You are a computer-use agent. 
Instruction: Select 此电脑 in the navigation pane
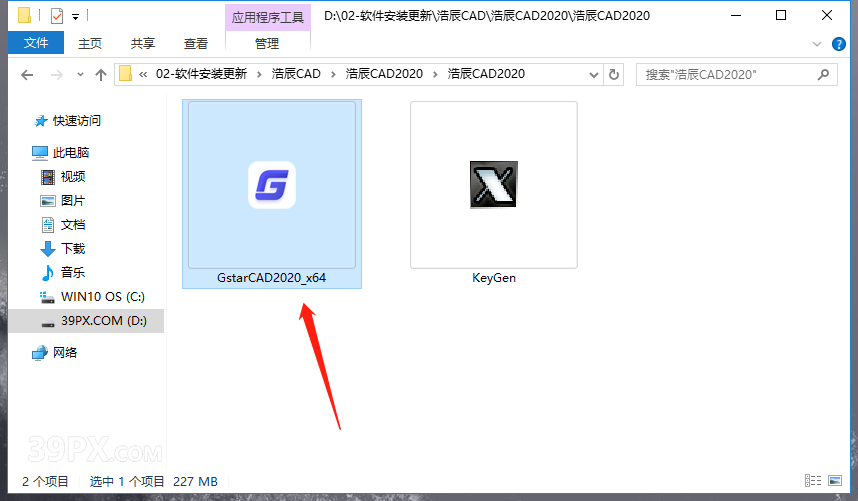71,153
